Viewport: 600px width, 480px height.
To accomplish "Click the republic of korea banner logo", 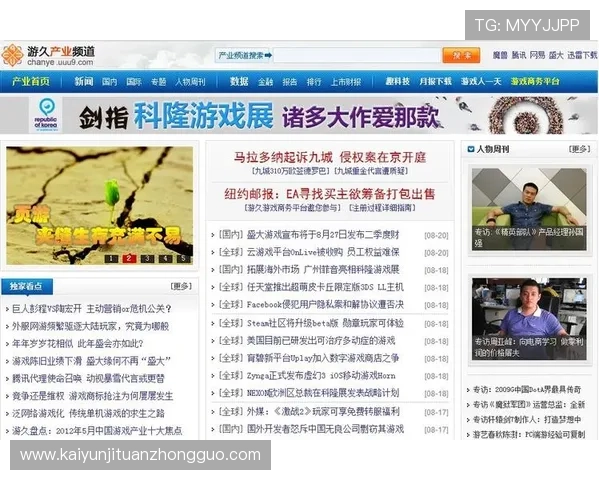I will (x=46, y=115).
